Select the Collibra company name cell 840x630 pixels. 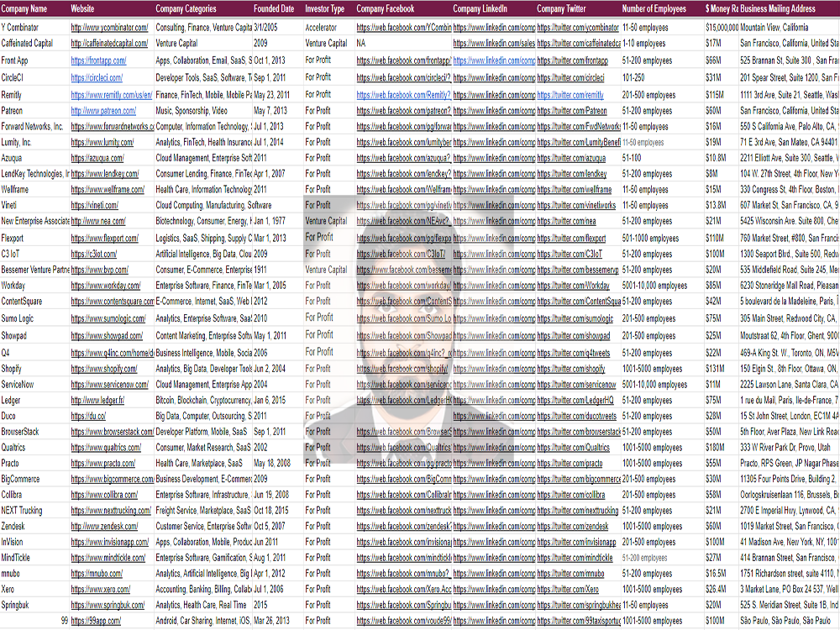tap(12, 495)
